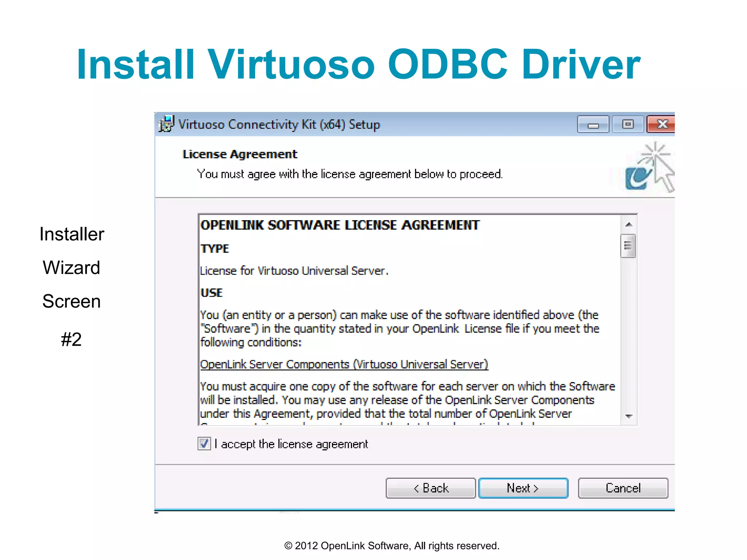Click the OpenLink logo in wizard header

[649, 167]
